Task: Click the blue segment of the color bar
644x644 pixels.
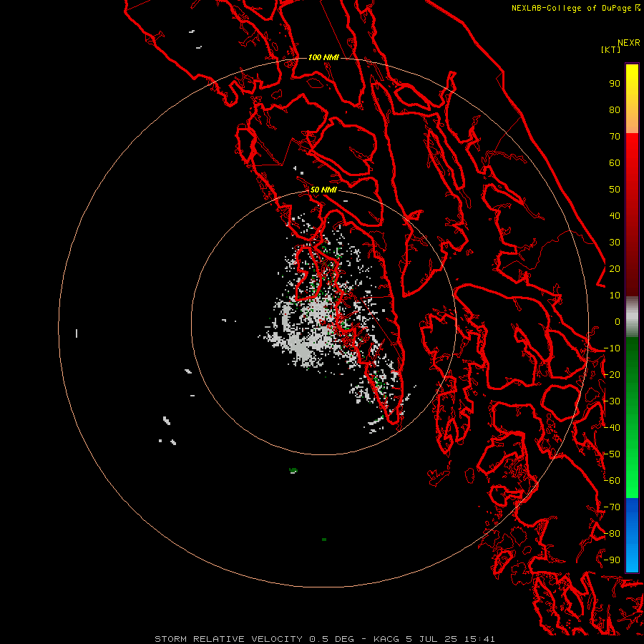Action: (x=632, y=535)
